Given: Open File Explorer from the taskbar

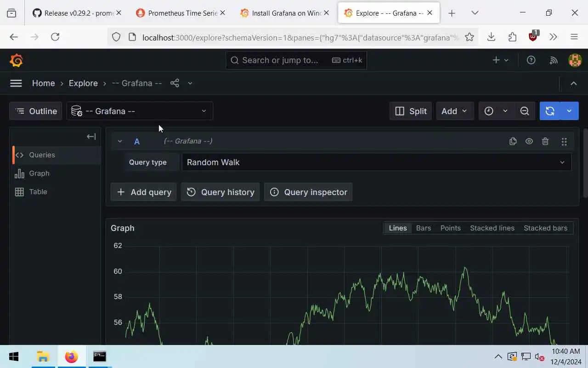Looking at the screenshot, I should (x=43, y=356).
